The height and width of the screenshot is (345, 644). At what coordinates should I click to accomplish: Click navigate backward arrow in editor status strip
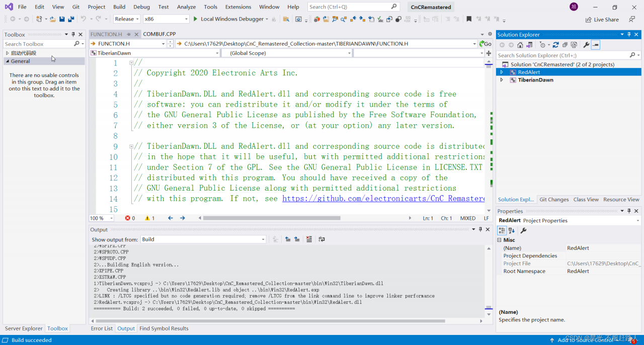pos(170,218)
